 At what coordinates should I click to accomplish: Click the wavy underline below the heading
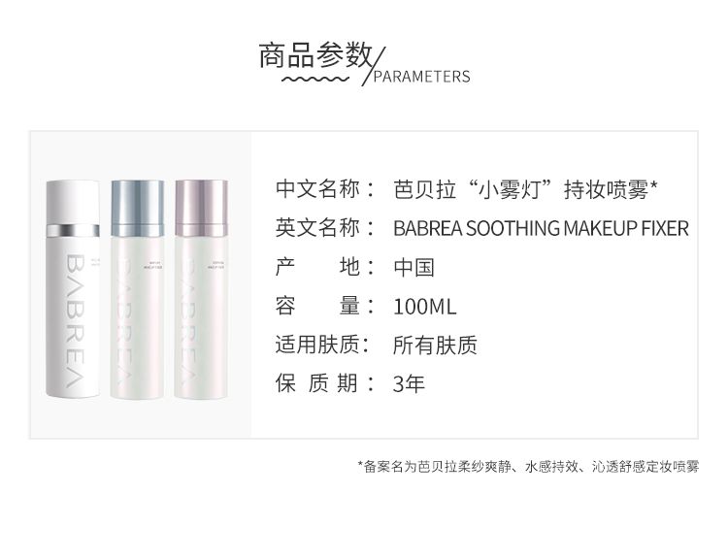pos(314,80)
